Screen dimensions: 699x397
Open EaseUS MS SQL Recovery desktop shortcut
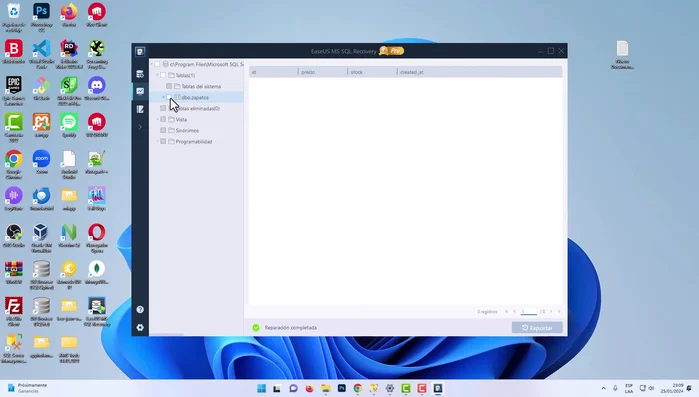pyautogui.click(x=97, y=312)
